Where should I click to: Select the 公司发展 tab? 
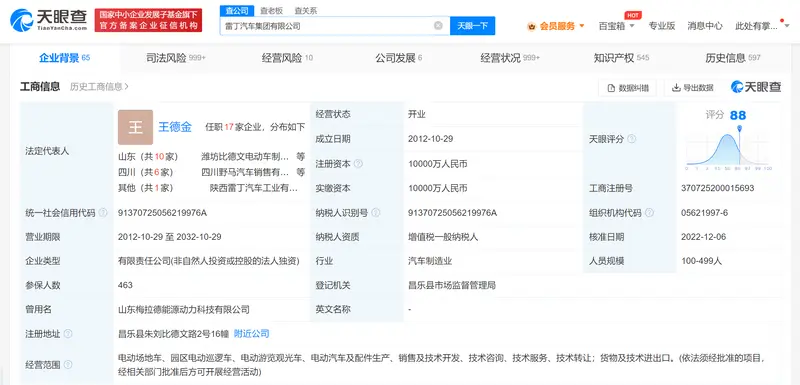[x=398, y=58]
